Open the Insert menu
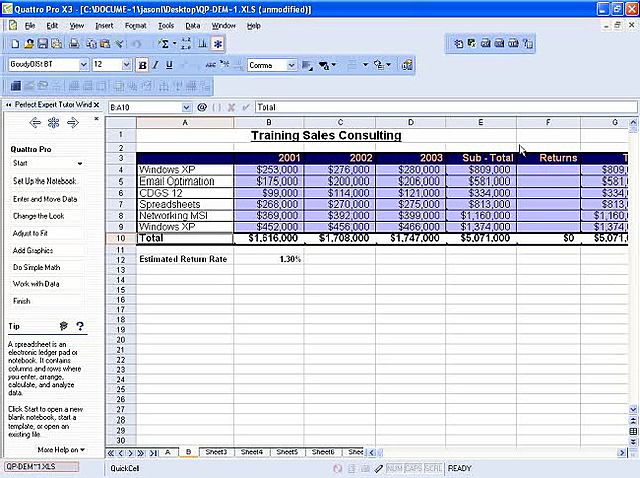 (x=104, y=26)
